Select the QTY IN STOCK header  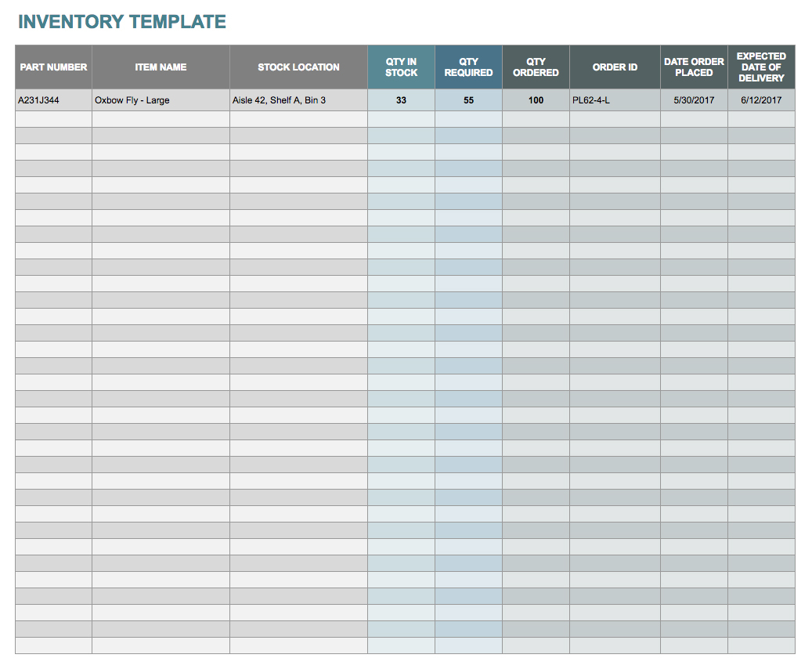point(401,67)
